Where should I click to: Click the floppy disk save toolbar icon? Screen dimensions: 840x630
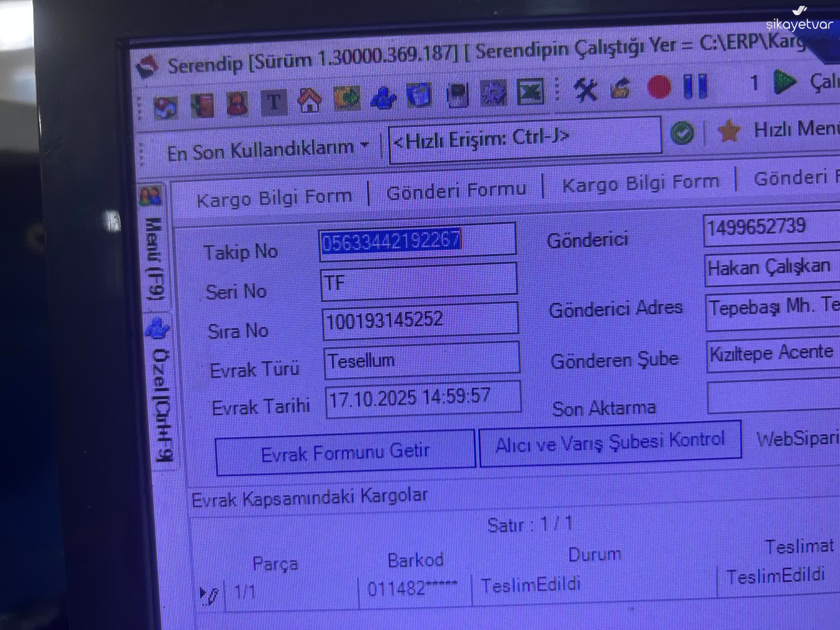tap(457, 94)
